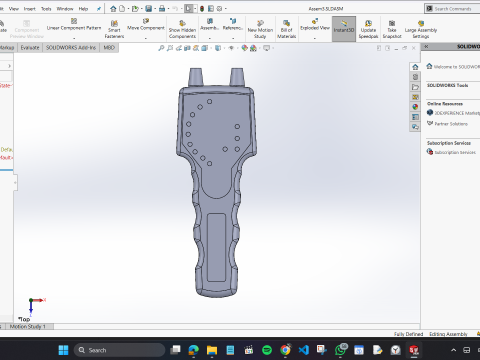Click Take Snapshot tool

point(392,29)
